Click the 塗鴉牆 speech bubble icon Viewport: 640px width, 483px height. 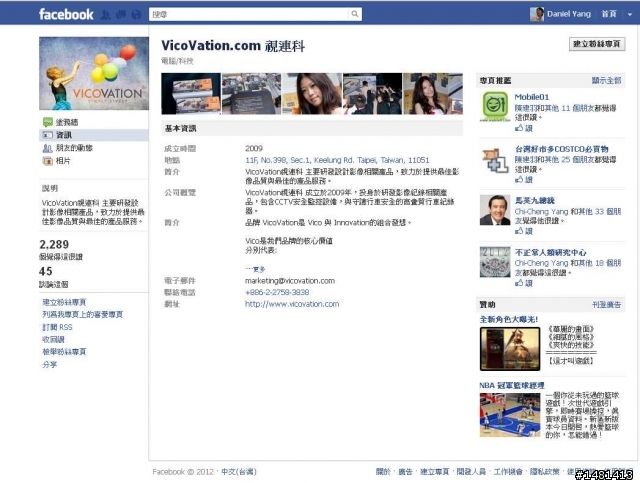coord(48,122)
